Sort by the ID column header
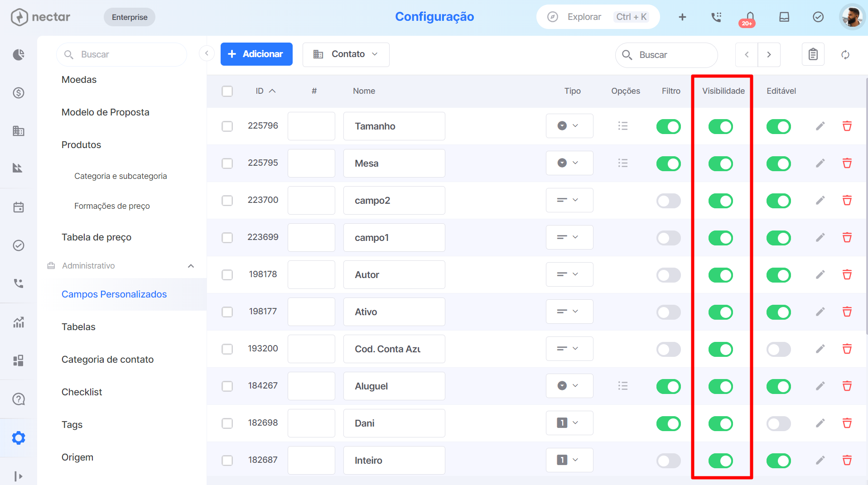This screenshot has height=485, width=868. (x=265, y=91)
